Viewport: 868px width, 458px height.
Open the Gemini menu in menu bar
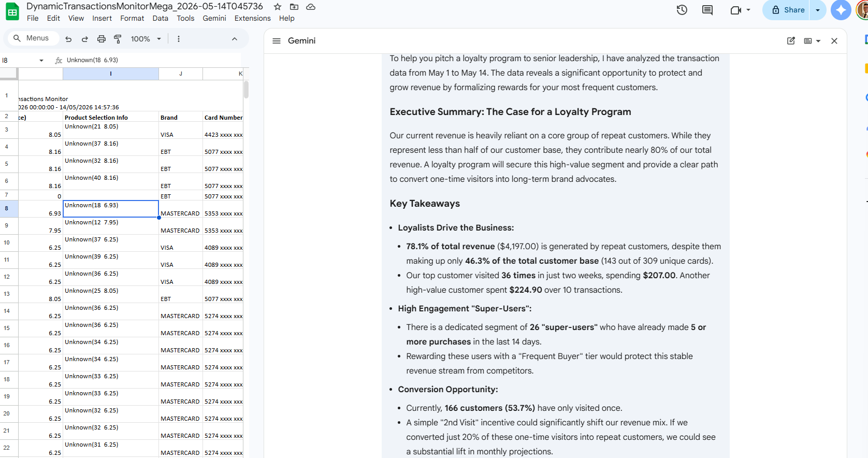tap(214, 18)
